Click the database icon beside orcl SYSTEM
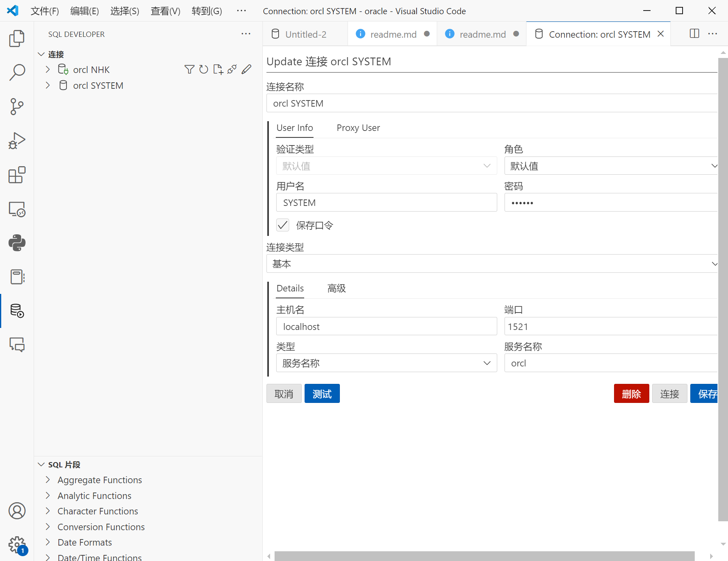Viewport: 728px width, 561px height. pyautogui.click(x=63, y=86)
